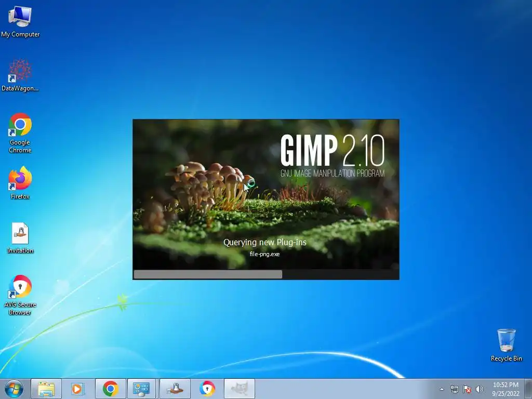Switch to Chrome in the taskbar
The height and width of the screenshot is (399, 532).
point(110,389)
